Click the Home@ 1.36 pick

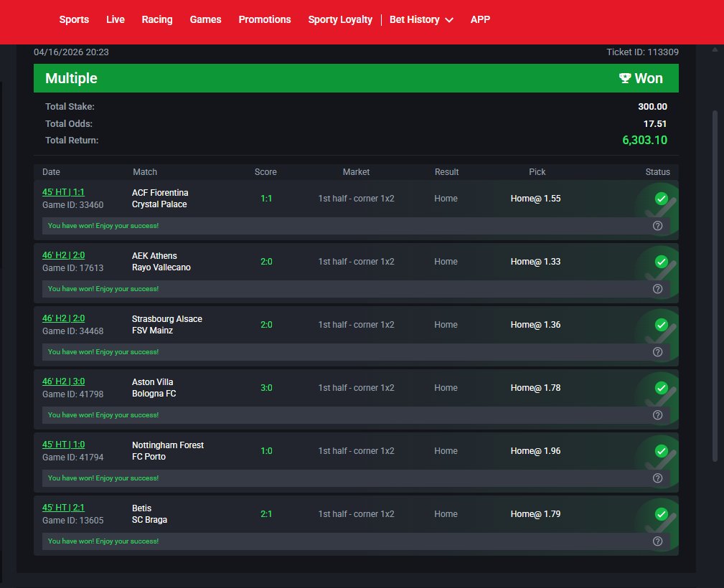point(535,325)
